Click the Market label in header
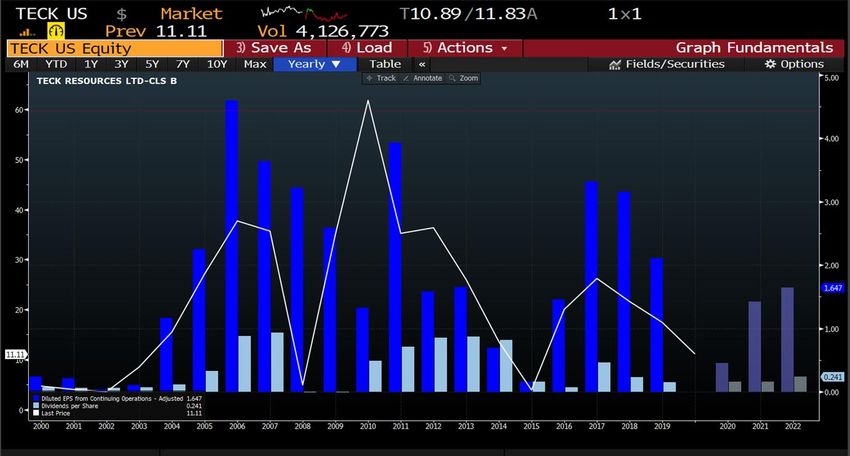850x456 pixels. click(191, 14)
